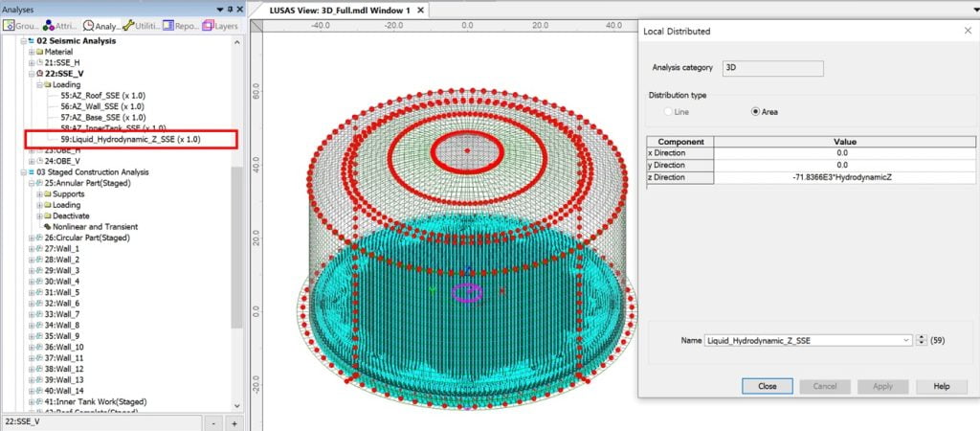This screenshot has width=980, height=431.
Task: Collapse the 02 Seismic Analysis tree node
Action: point(23,41)
